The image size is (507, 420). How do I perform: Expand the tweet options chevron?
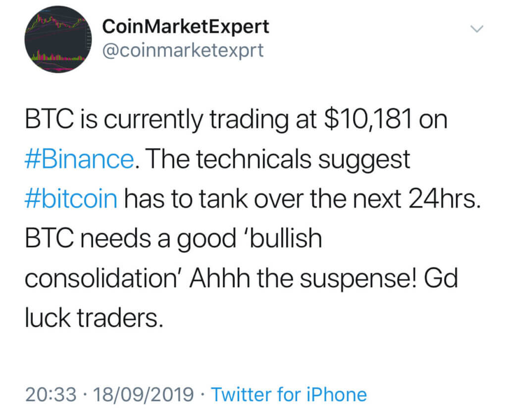pos(477,29)
